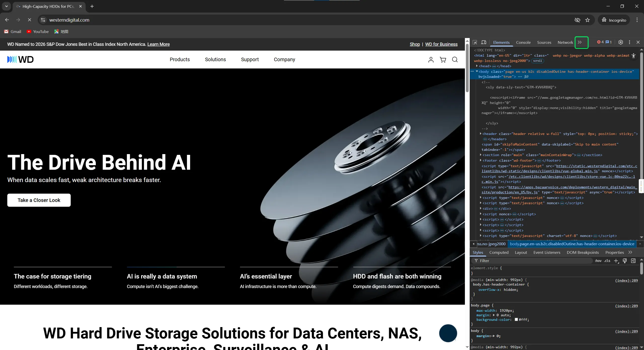The width and height of the screenshot is (644, 350).
Task: Open the shopping cart icon
Action: 443,59
